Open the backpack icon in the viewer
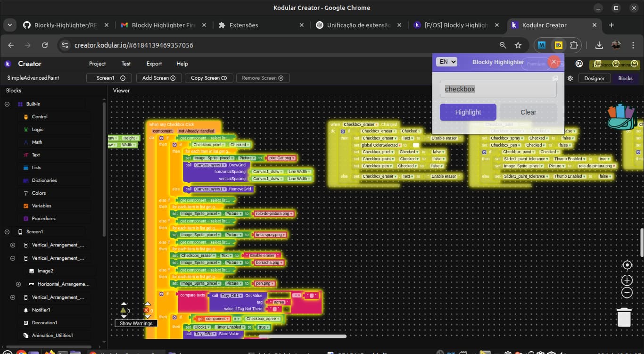The width and height of the screenshot is (644, 354). pos(622,117)
